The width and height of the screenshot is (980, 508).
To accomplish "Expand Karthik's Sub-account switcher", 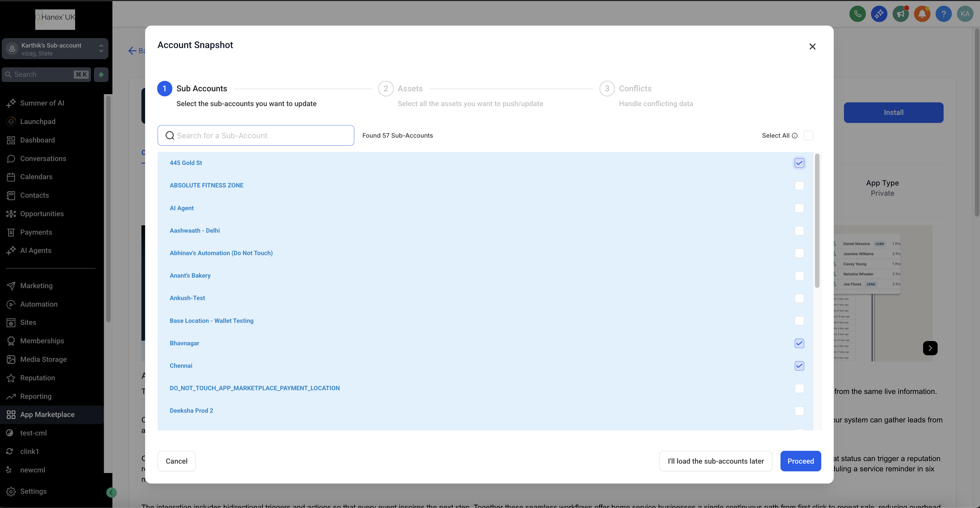I will 55,49.
